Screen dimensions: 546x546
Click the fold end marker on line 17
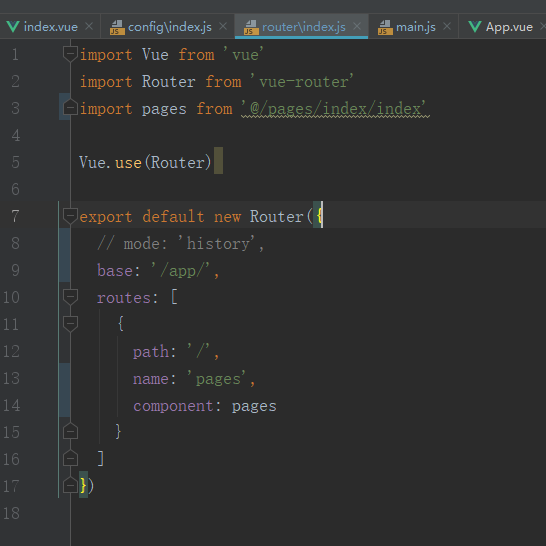coord(70,485)
